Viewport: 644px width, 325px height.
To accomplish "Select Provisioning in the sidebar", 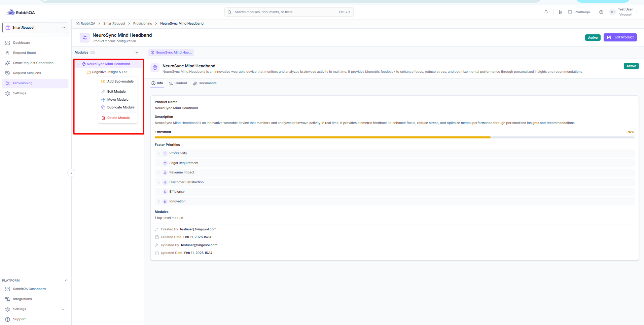I will pos(35,83).
